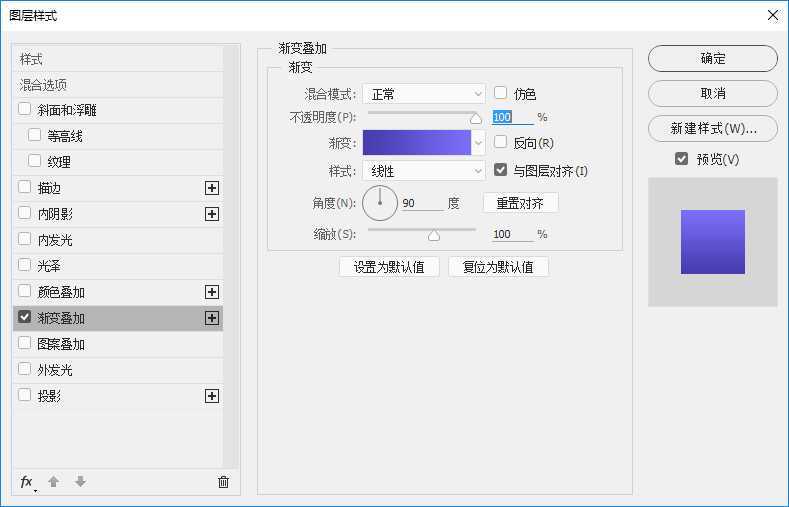Uncheck 与图层对齐(I) checkbox
789x507 pixels.
(500, 170)
